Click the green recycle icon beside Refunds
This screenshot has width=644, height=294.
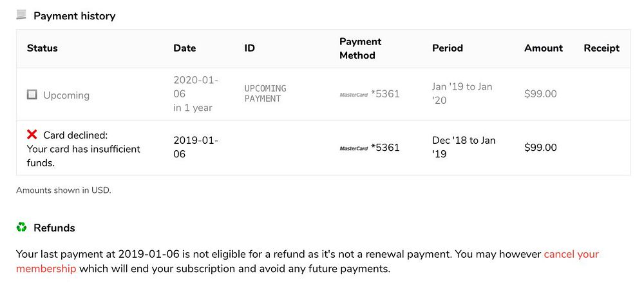coord(21,227)
